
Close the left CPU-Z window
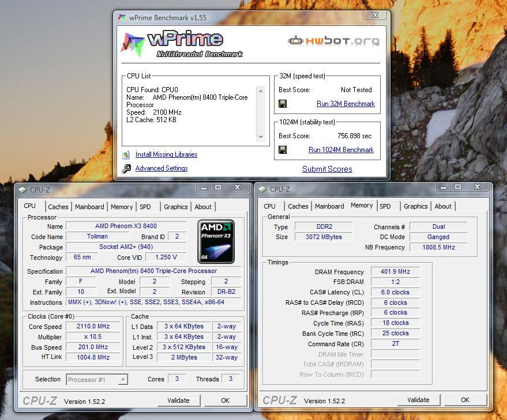pos(237,187)
